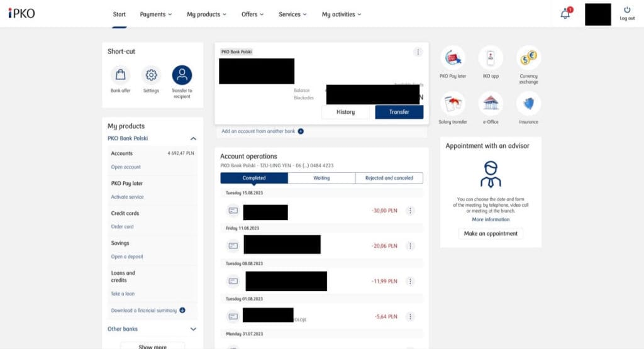Click the advisor figure icon
Image resolution: width=644 pixels, height=349 pixels.
491,175
